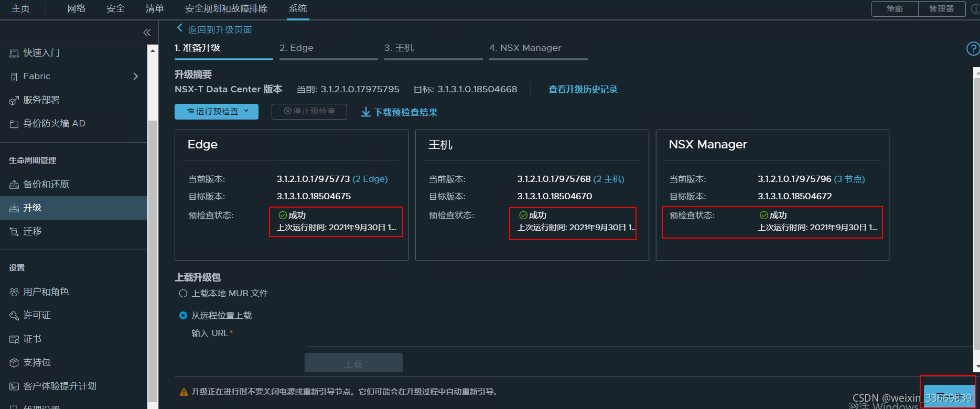This screenshot has width=980, height=409.
Task: Click the 升级 sidebar icon
Action: [x=14, y=208]
